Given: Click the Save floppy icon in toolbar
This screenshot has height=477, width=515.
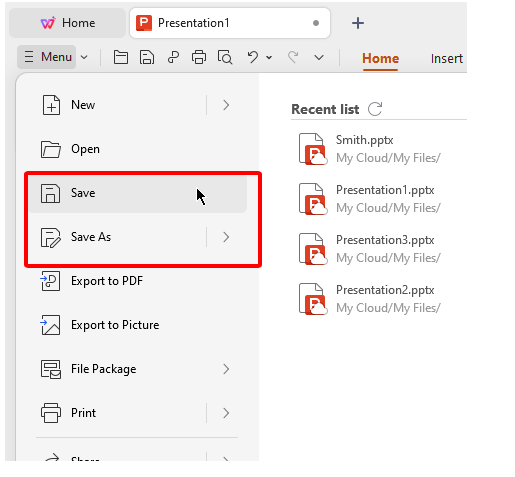Looking at the screenshot, I should point(147,57).
